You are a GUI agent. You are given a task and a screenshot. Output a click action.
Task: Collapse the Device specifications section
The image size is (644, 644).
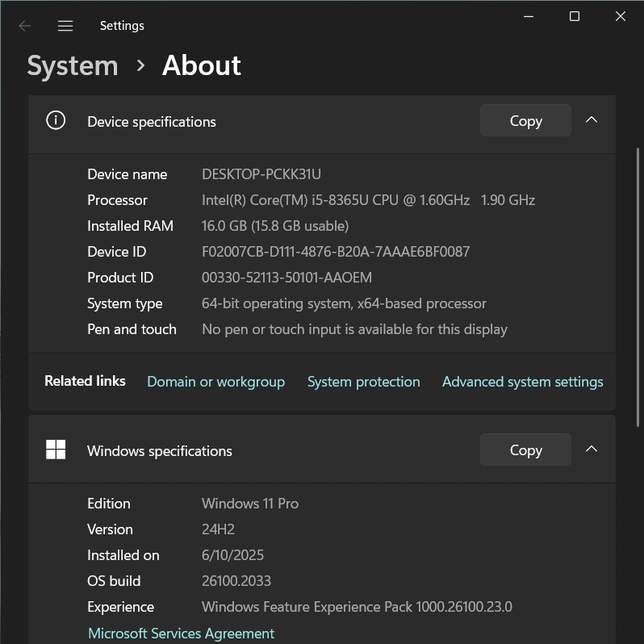[x=592, y=120]
